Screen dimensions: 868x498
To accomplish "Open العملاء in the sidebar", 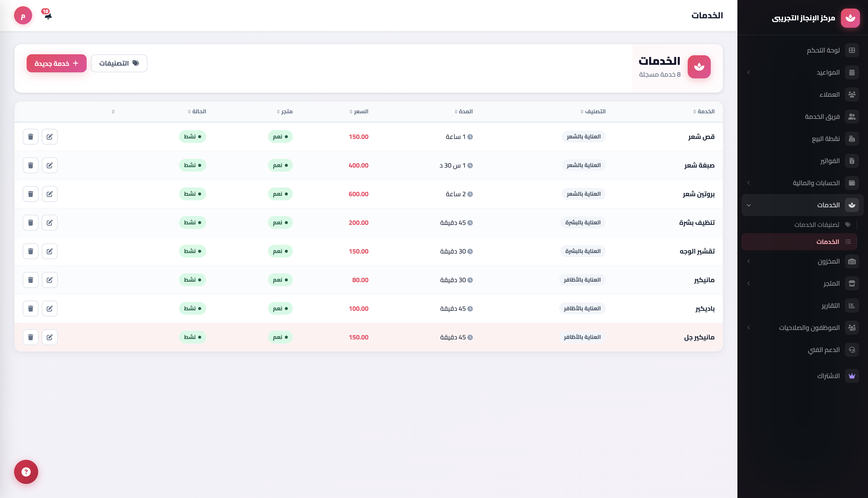I will pyautogui.click(x=802, y=94).
